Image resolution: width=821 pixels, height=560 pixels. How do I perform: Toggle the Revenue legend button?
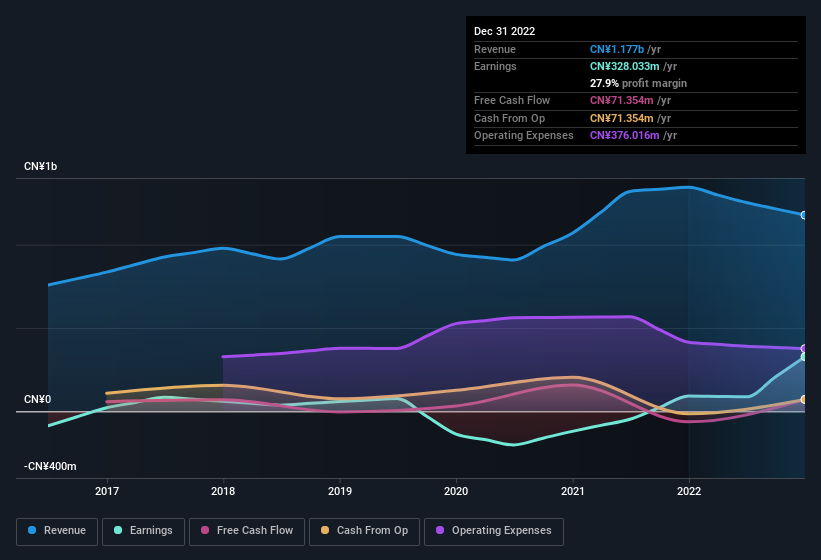[x=57, y=531]
